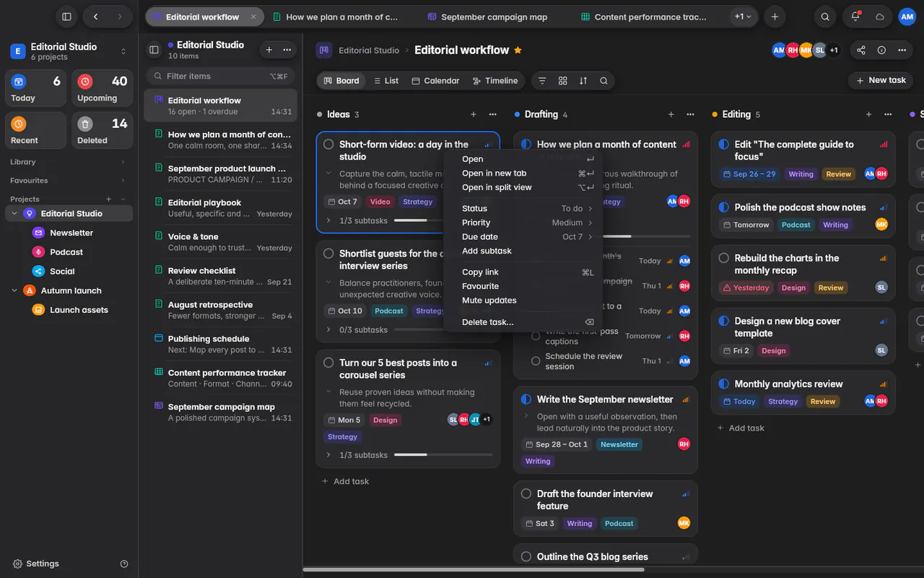Open the notifications bell

point(855,17)
